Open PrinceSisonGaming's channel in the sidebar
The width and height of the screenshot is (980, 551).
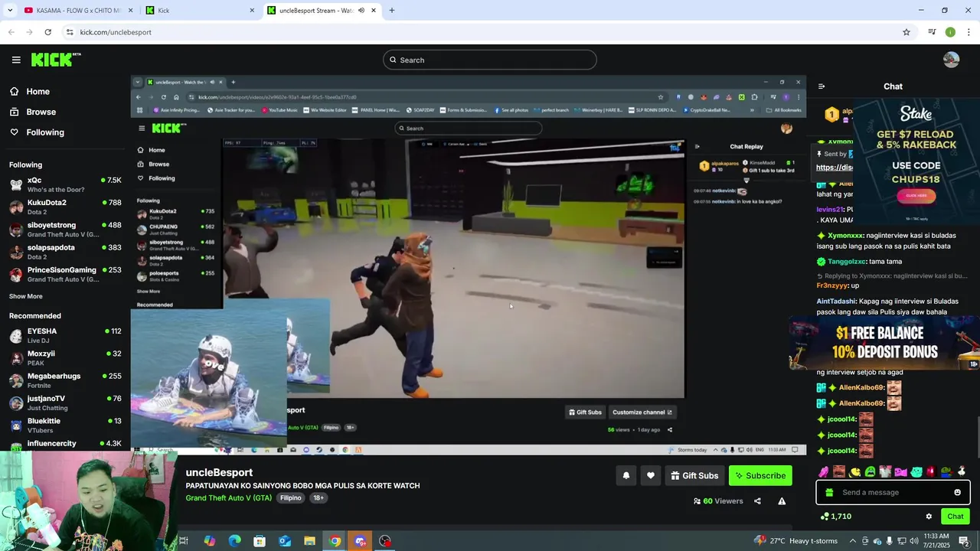coord(65,275)
